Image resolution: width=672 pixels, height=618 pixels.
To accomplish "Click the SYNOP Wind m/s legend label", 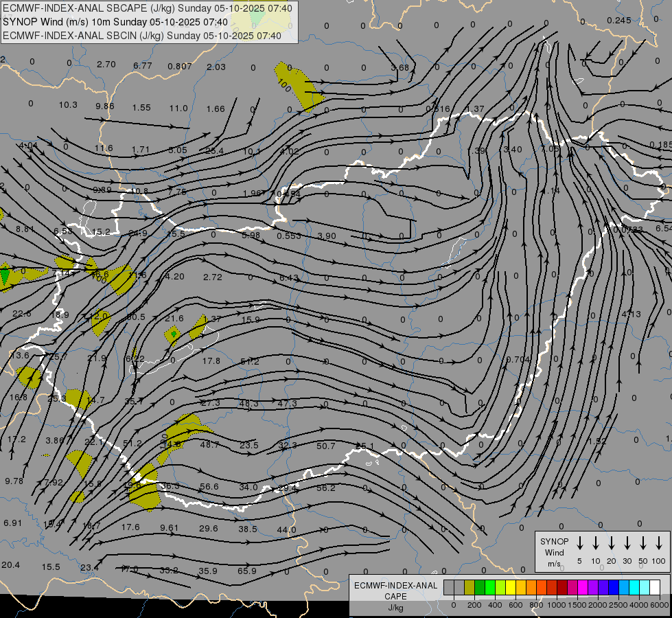I will [554, 552].
